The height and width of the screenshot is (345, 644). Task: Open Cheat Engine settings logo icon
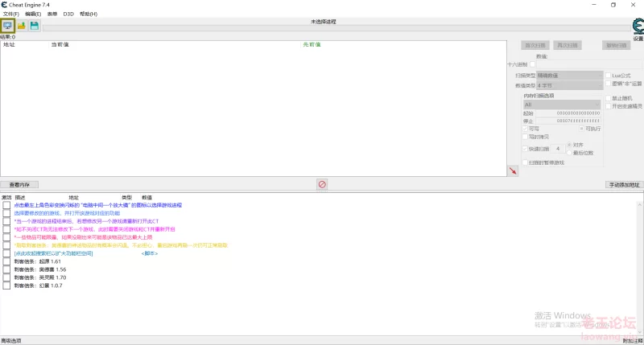[x=638, y=27]
